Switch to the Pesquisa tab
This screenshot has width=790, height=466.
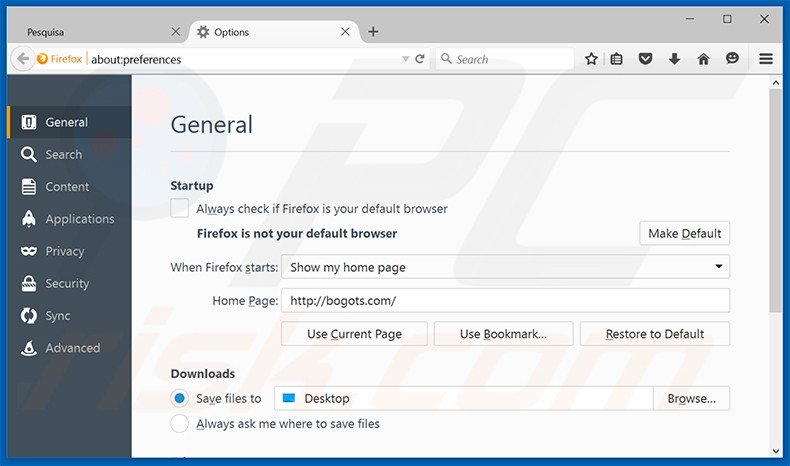pyautogui.click(x=98, y=32)
